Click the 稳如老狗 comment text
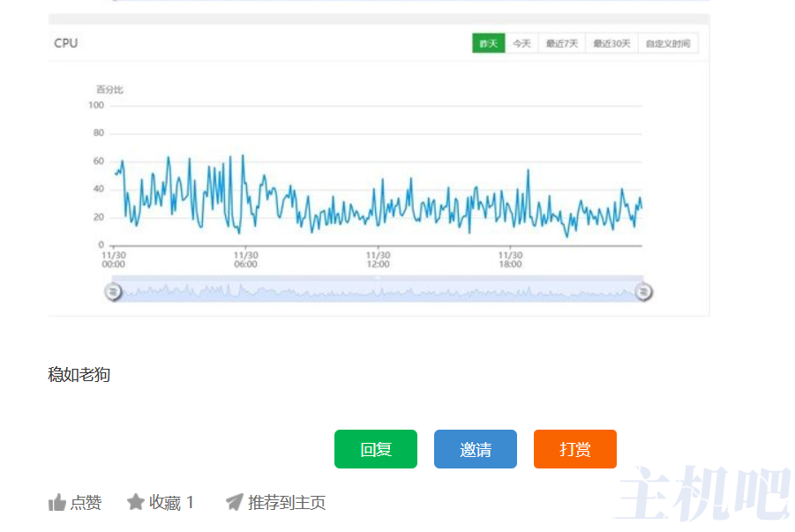795x532 pixels. [x=79, y=375]
